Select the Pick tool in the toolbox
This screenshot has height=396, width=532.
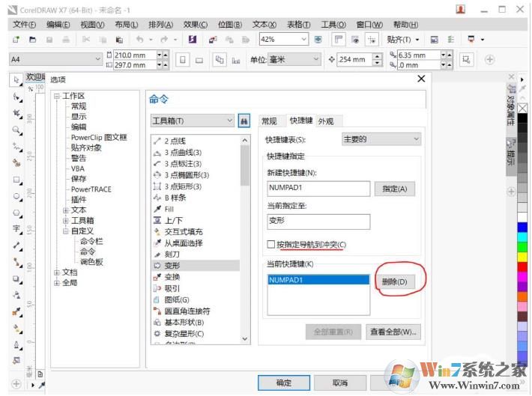(17, 80)
